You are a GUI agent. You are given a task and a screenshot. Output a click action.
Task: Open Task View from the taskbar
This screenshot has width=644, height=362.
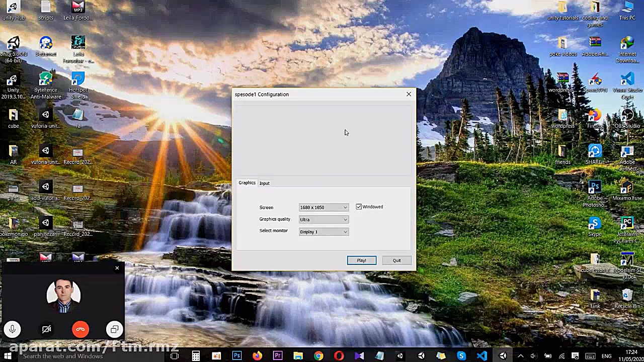pyautogui.click(x=175, y=356)
